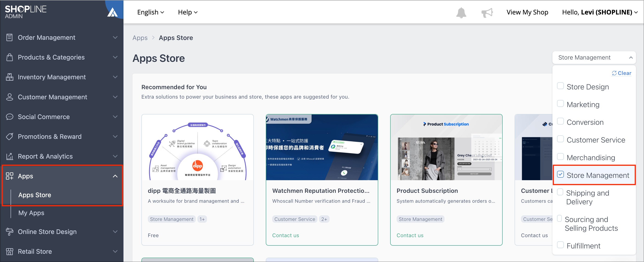Image resolution: width=644 pixels, height=262 pixels.
Task: Open the Retail Store menu item
Action: (62, 251)
